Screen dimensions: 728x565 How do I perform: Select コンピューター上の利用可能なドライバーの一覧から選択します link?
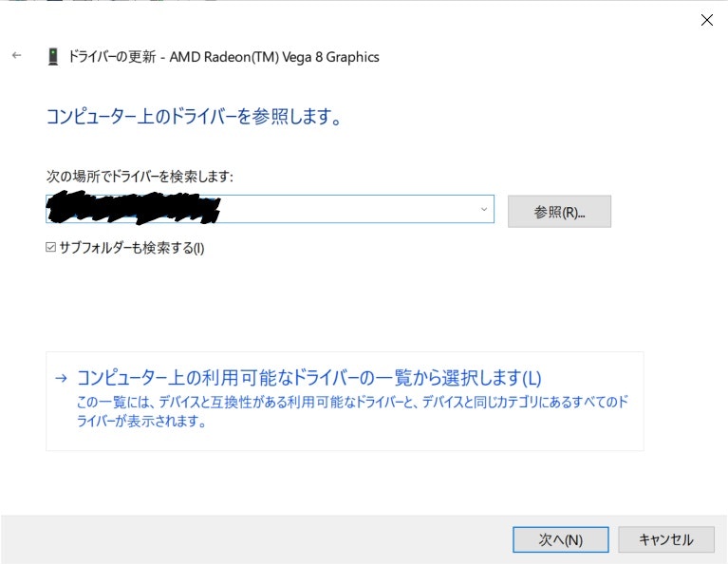[308, 377]
